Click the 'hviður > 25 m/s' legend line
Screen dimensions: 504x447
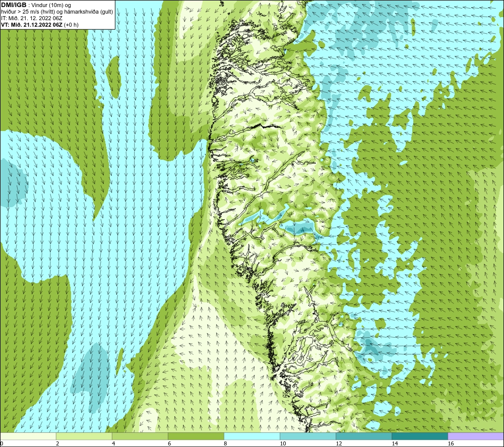[57, 12]
